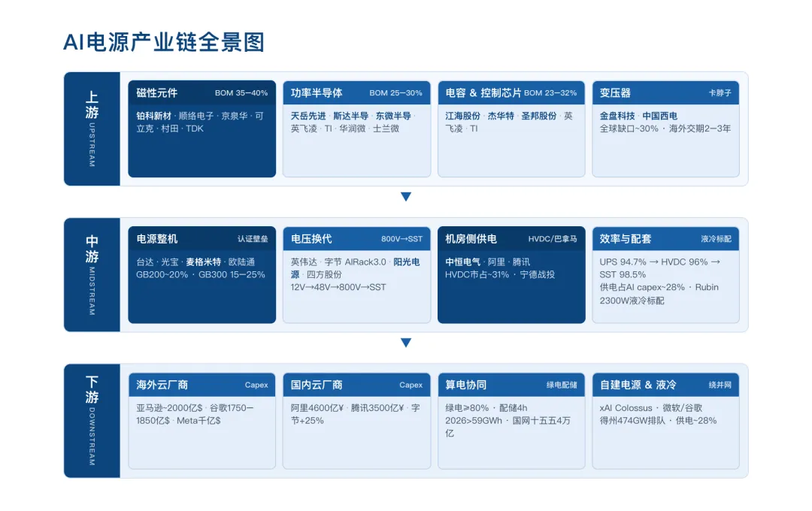
Task: Open the 自建电源 & 液冷 card header
Action: tap(665, 385)
